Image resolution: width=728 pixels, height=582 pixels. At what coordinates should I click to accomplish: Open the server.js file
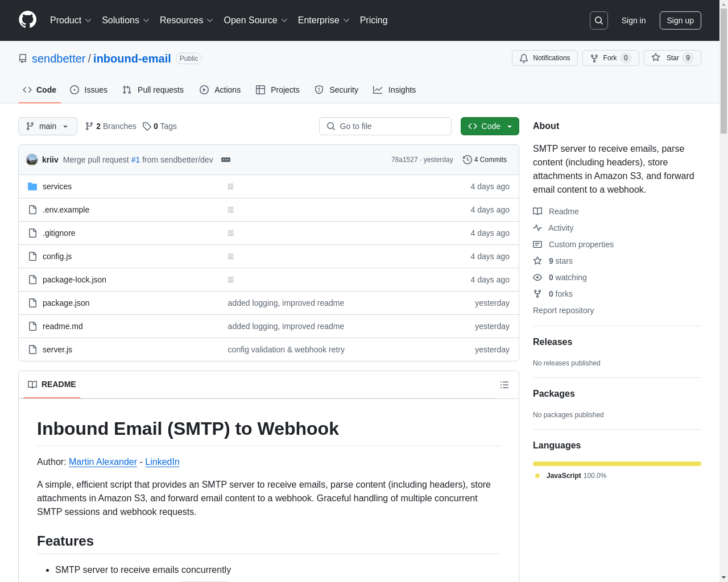coord(57,350)
